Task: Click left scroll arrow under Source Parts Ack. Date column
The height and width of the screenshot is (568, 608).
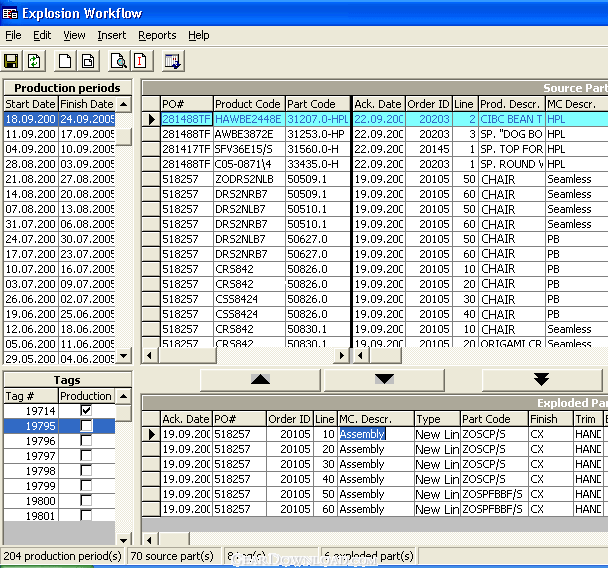Action: [x=360, y=355]
